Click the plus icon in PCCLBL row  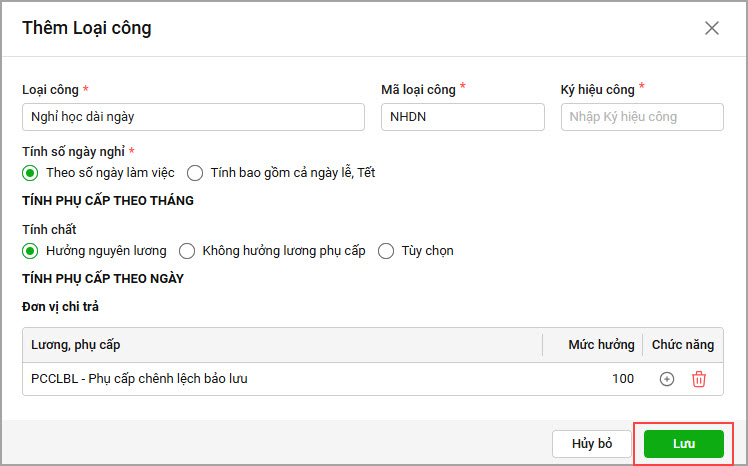tap(666, 379)
